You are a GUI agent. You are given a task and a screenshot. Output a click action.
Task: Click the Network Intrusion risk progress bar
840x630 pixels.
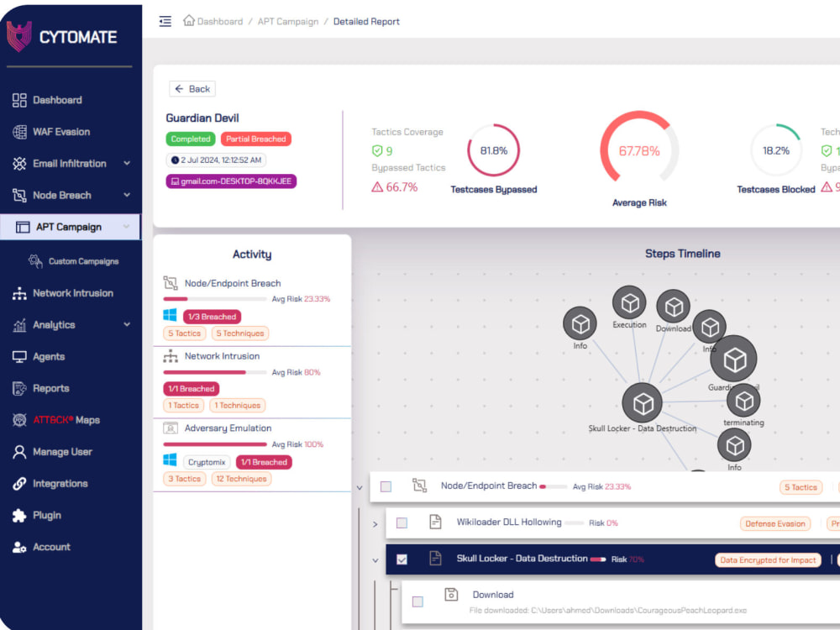tap(215, 372)
